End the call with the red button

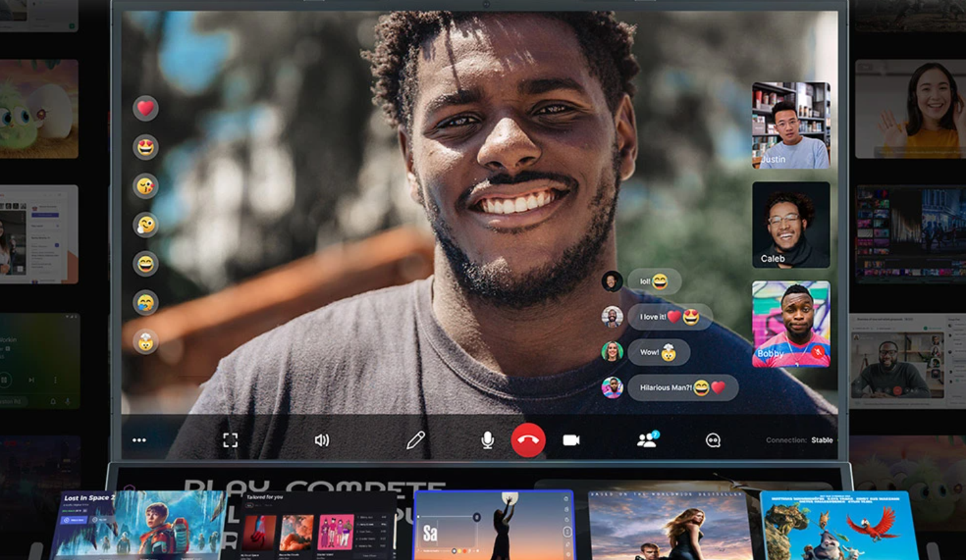pos(528,440)
